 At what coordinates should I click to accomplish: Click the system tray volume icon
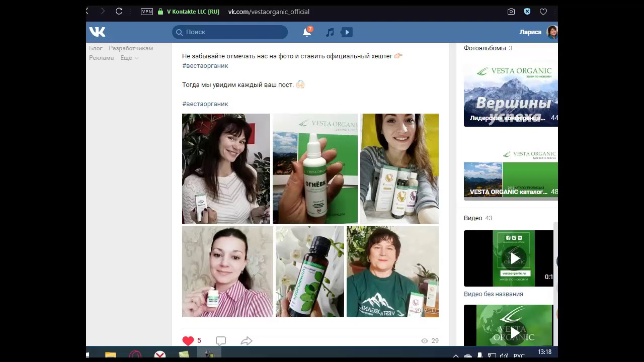pos(504,356)
